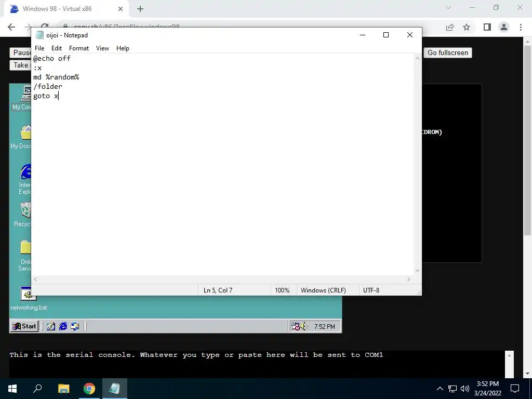Click network icon in system tray
532x399 pixels.
coord(453,389)
